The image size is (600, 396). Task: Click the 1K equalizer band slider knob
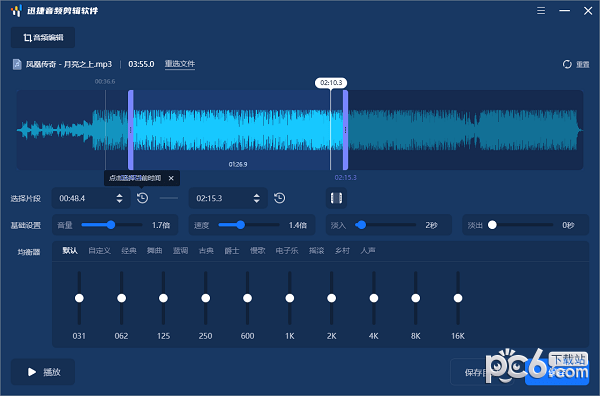(x=290, y=298)
